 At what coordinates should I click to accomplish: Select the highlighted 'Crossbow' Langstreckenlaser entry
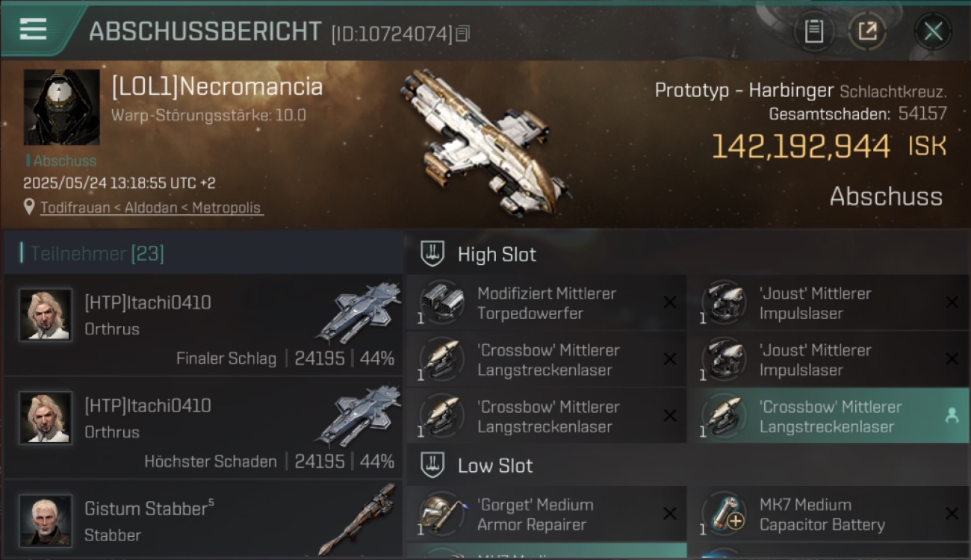[x=828, y=416]
